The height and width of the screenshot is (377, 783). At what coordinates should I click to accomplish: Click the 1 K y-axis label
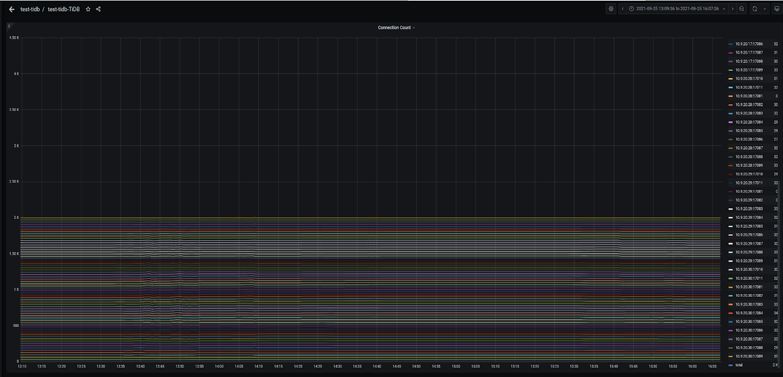coord(16,289)
